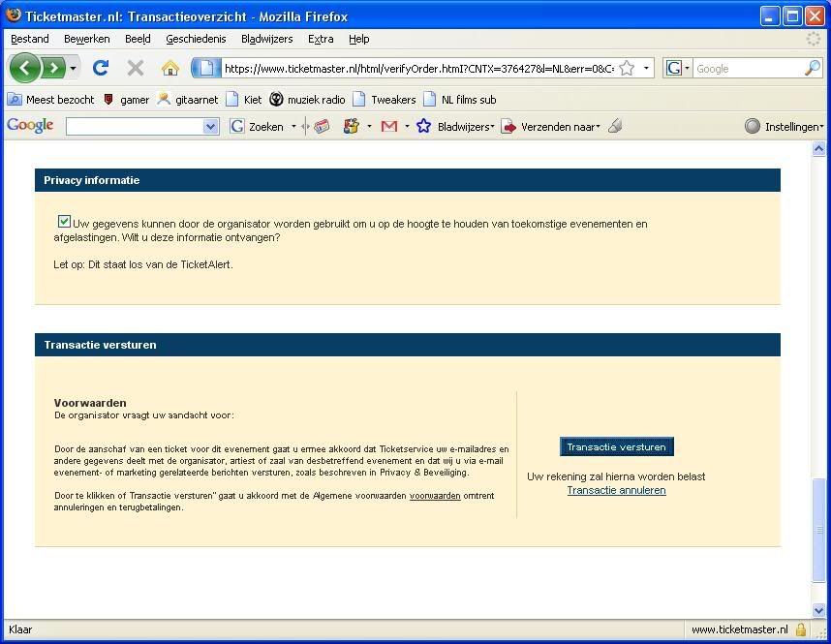Screen dimensions: 831x644
Task: Click the news icon next to Zoeken
Action: [x=322, y=126]
